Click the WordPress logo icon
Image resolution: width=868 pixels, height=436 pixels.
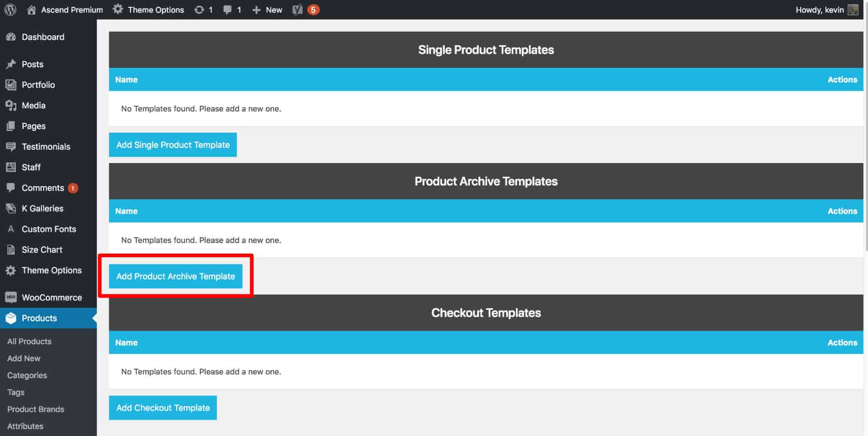10,9
